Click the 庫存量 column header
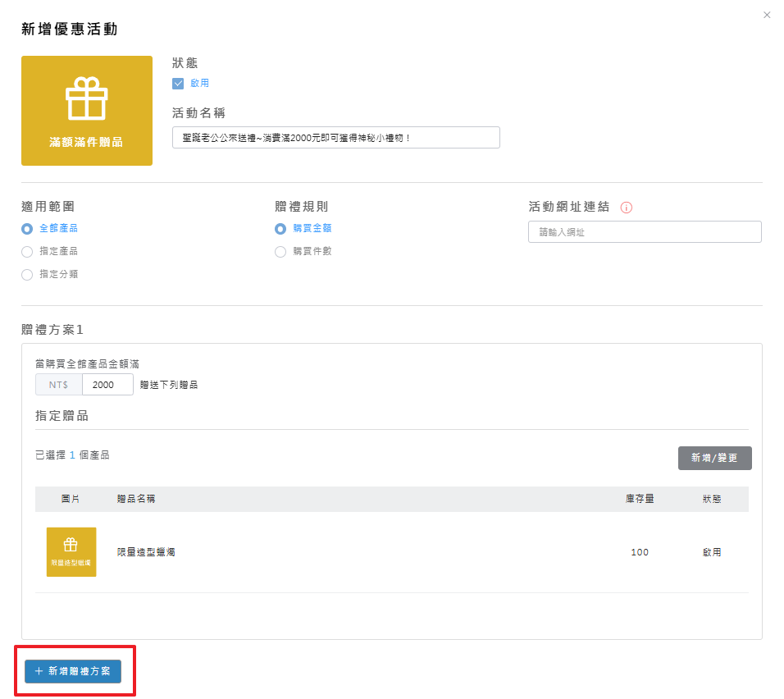This screenshot has width=784, height=699. (640, 499)
